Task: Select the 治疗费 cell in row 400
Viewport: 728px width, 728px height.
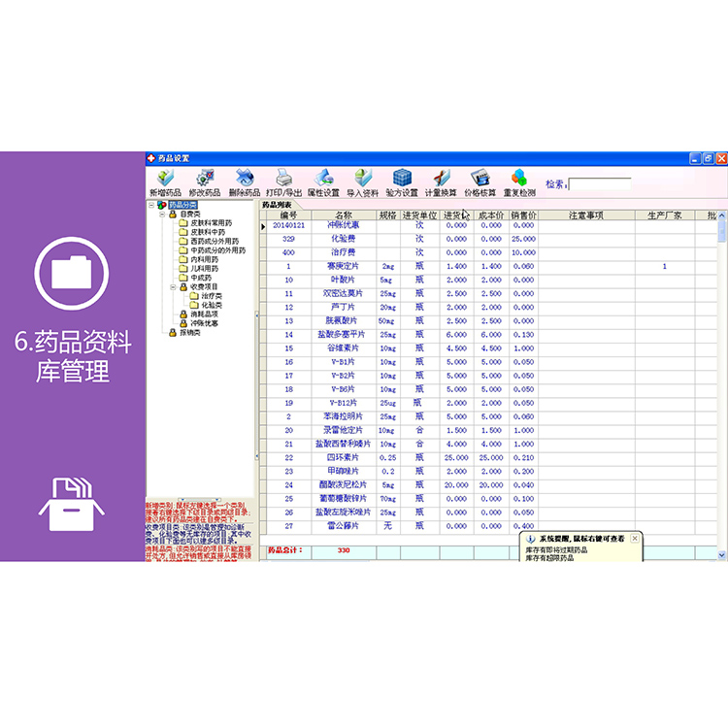Action: point(344,252)
